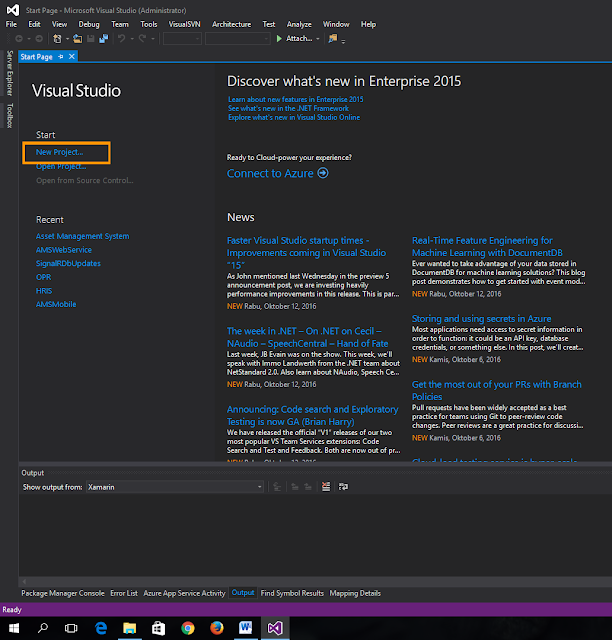Viewport: 612px width, 640px height.
Task: Click the New Project... link
Action: (x=60, y=152)
